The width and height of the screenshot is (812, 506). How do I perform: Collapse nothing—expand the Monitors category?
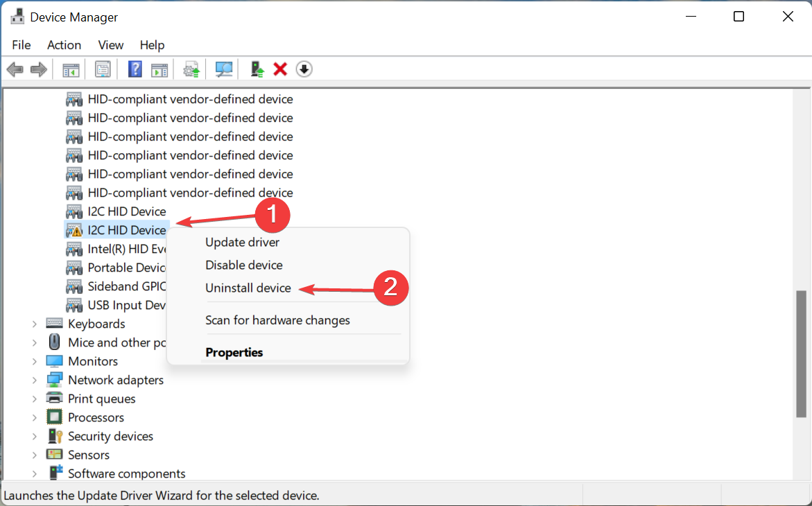pos(35,360)
